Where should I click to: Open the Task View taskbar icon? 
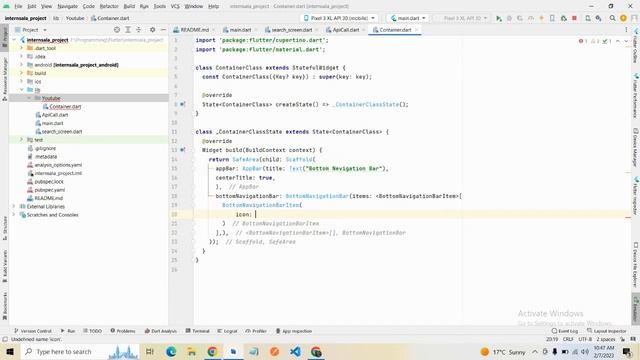150,351
